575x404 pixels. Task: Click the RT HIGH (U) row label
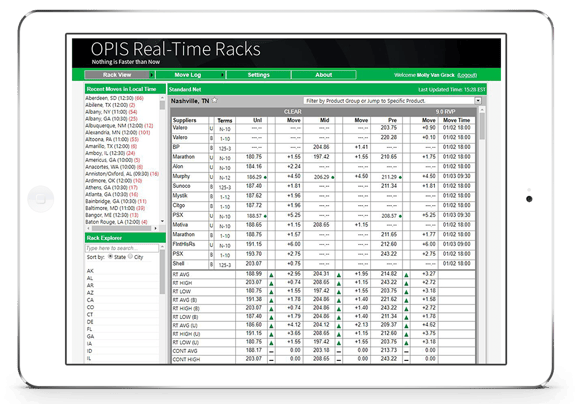point(186,334)
